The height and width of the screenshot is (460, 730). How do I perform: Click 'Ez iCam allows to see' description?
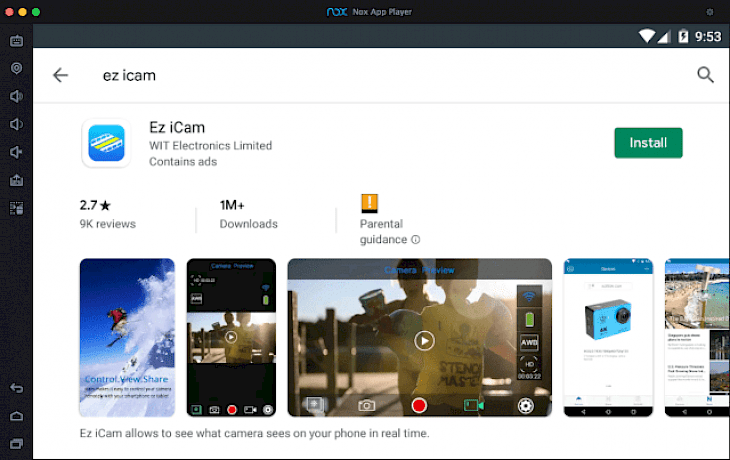click(x=254, y=433)
